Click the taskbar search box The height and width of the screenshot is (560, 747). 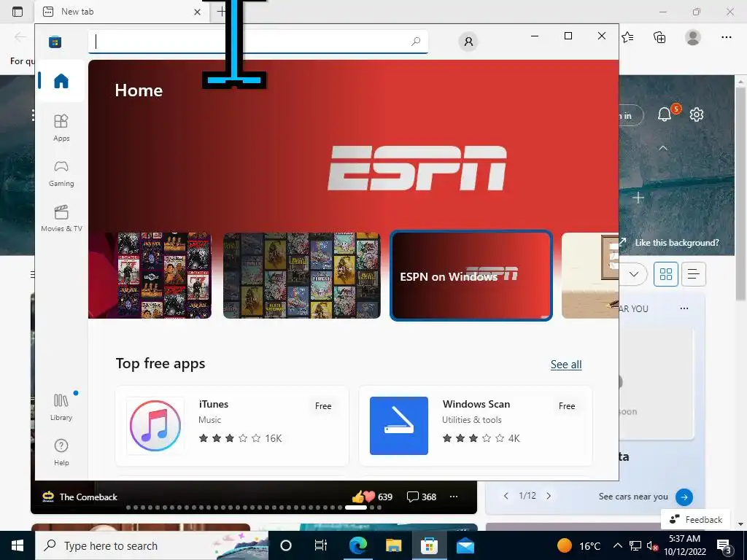point(152,545)
